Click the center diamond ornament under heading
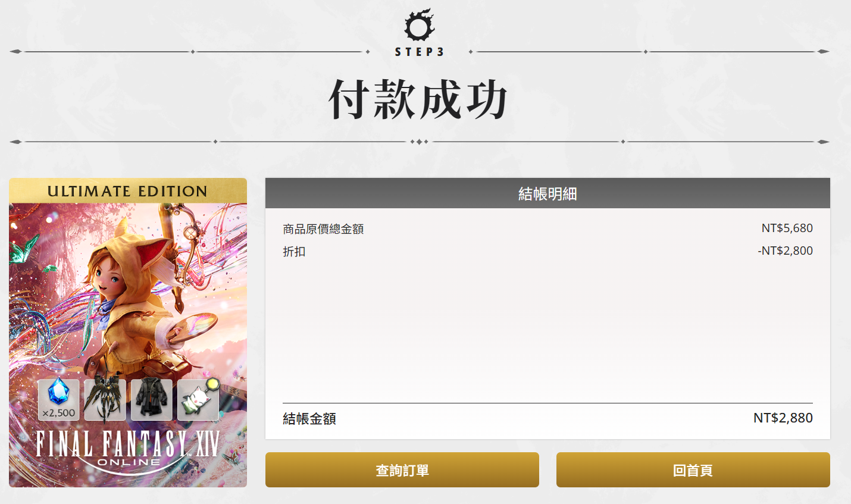The height and width of the screenshot is (504, 851). tap(419, 142)
